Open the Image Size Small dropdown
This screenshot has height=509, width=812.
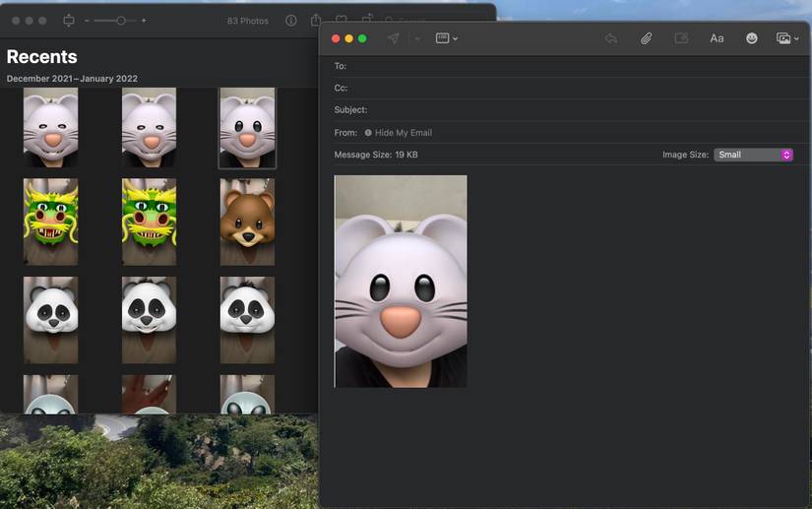[754, 155]
